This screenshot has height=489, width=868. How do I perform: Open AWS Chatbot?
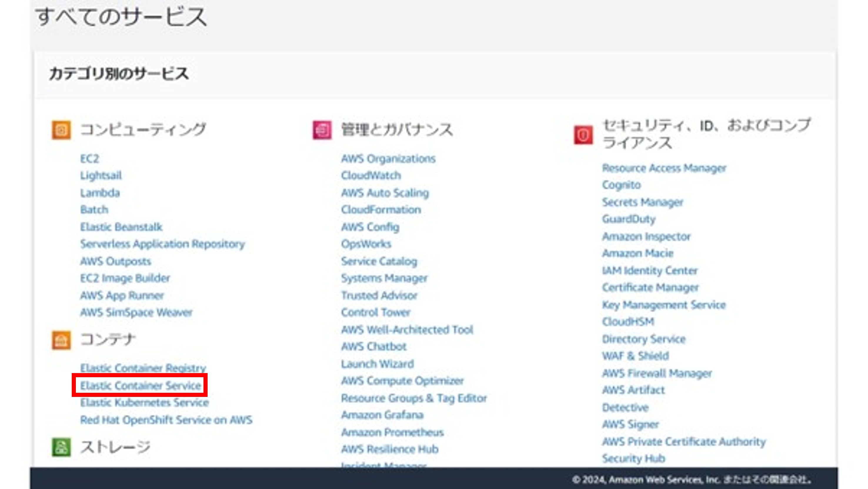[x=374, y=347]
